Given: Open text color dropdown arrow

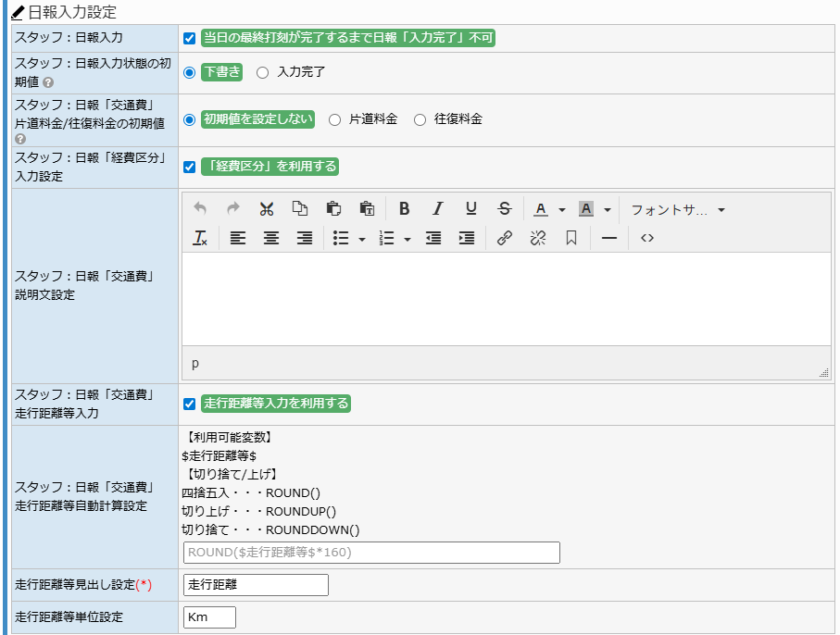Looking at the screenshot, I should tap(562, 210).
